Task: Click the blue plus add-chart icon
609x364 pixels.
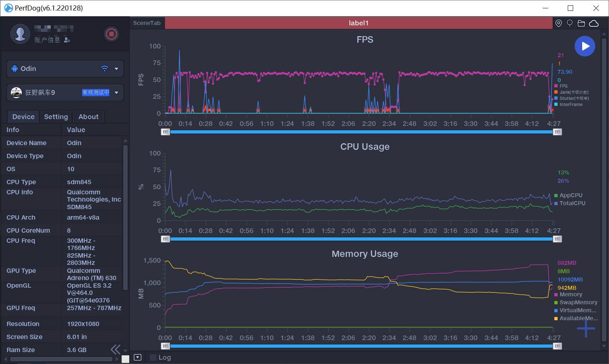Action: pos(586,329)
